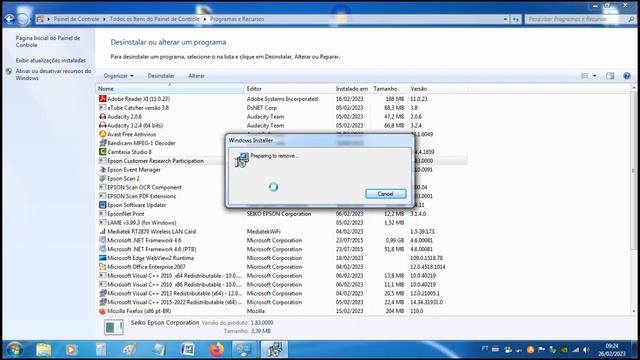This screenshot has width=640, height=360.
Task: Click the Camtasia Studio 8 icon
Action: point(102,152)
